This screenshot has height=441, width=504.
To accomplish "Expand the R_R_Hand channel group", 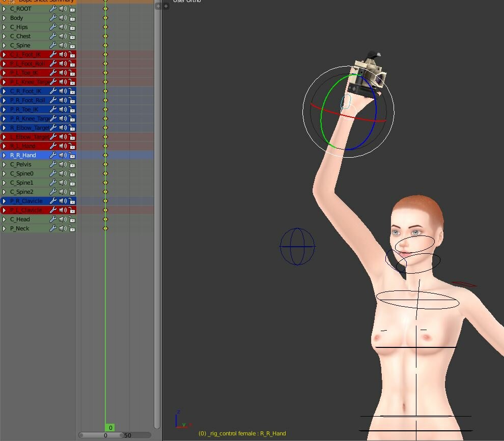I will (x=4, y=155).
